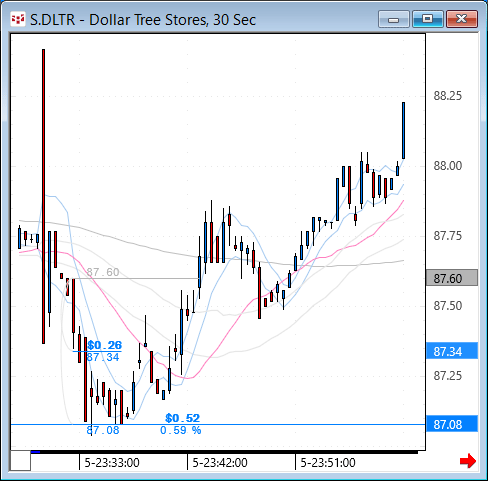Click the title text S.DLTR - Dollar Tree Stores

[x=118, y=20]
